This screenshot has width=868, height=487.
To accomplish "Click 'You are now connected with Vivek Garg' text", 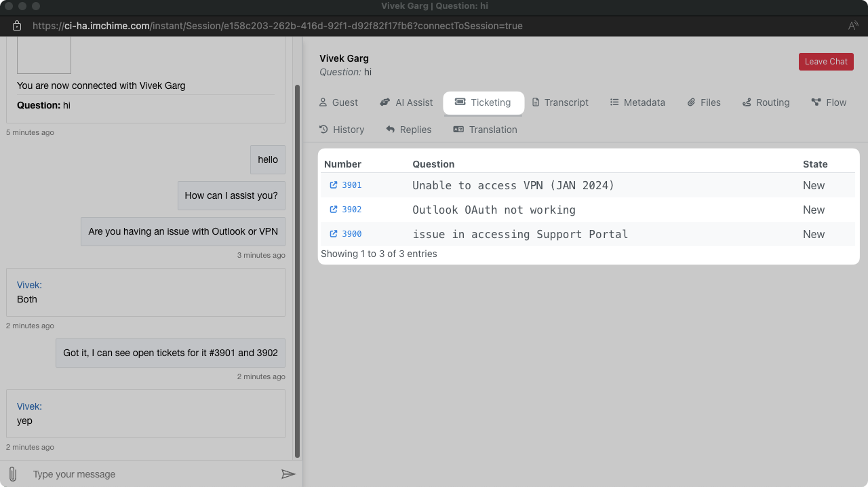I will pyautogui.click(x=101, y=85).
